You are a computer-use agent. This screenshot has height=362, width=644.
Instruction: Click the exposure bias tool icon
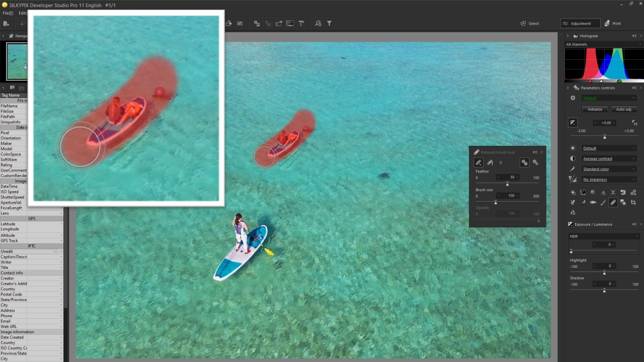coord(573,123)
